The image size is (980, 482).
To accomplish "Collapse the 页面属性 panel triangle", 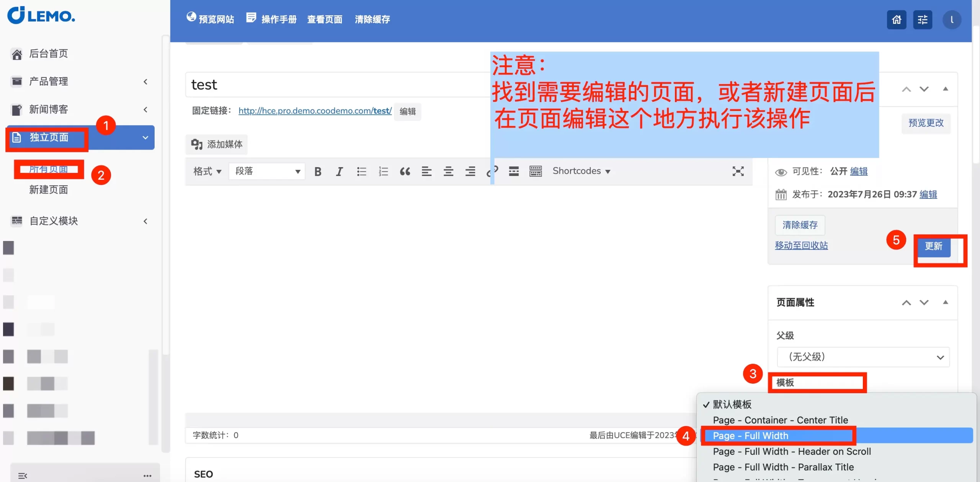I will [946, 302].
